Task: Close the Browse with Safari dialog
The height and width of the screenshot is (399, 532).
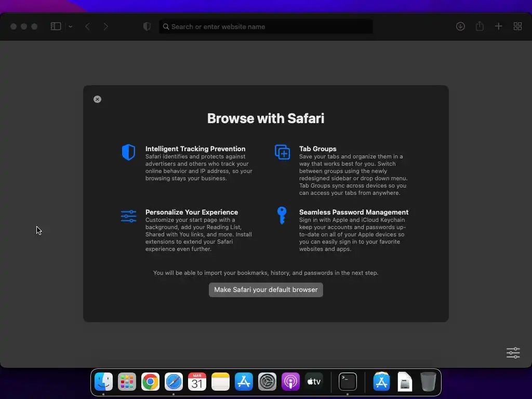Action: [97, 99]
